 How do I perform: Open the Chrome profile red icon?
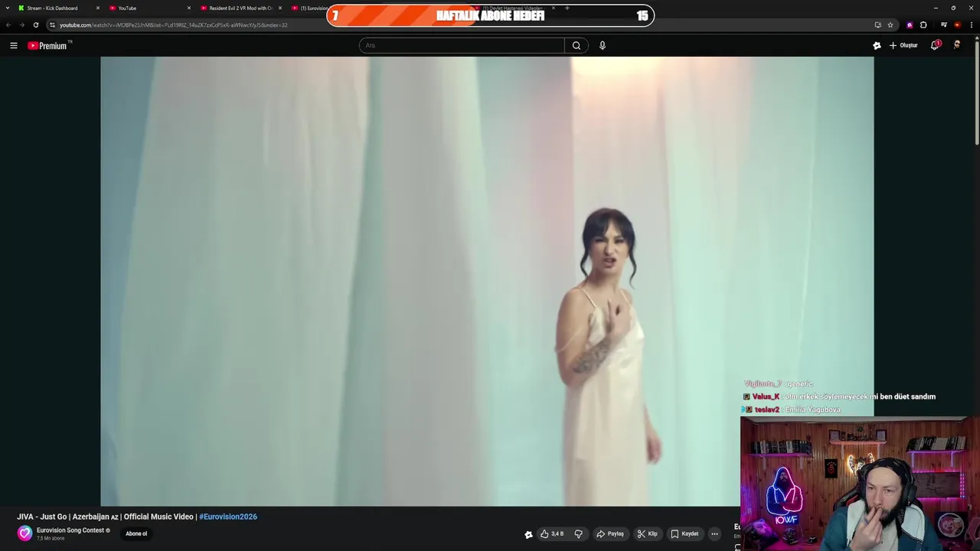click(957, 25)
